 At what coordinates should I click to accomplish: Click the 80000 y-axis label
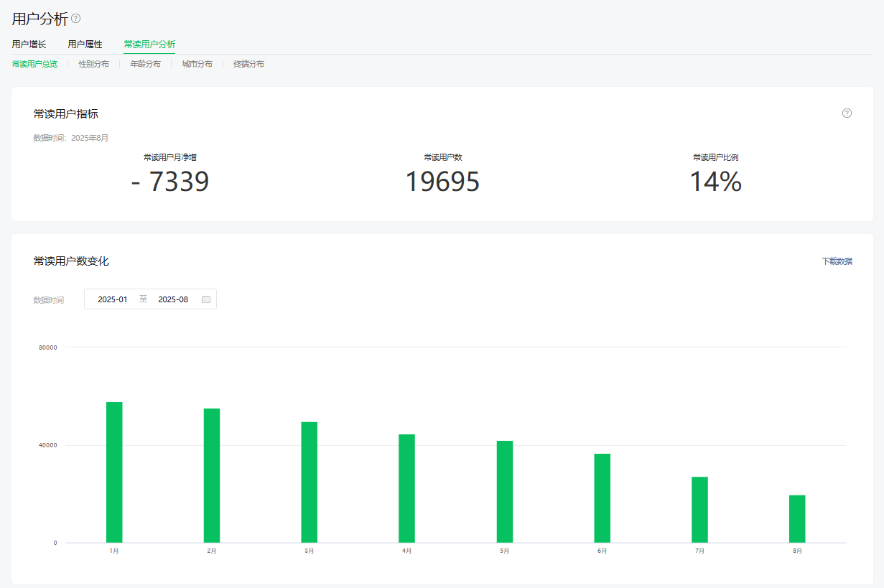(x=48, y=347)
